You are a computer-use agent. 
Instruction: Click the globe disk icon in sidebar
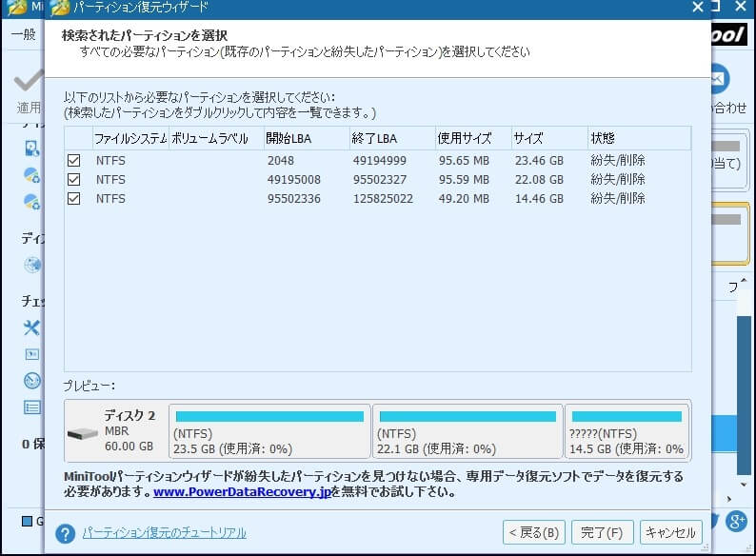[32, 265]
